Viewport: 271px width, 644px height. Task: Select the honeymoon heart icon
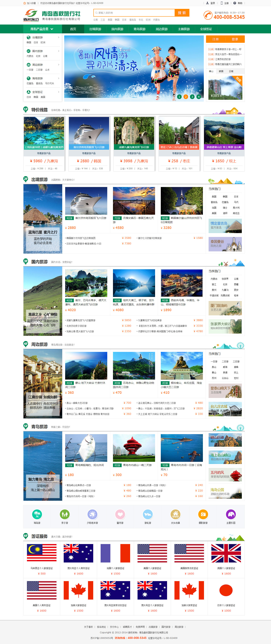pyautogui.click(x=120, y=514)
